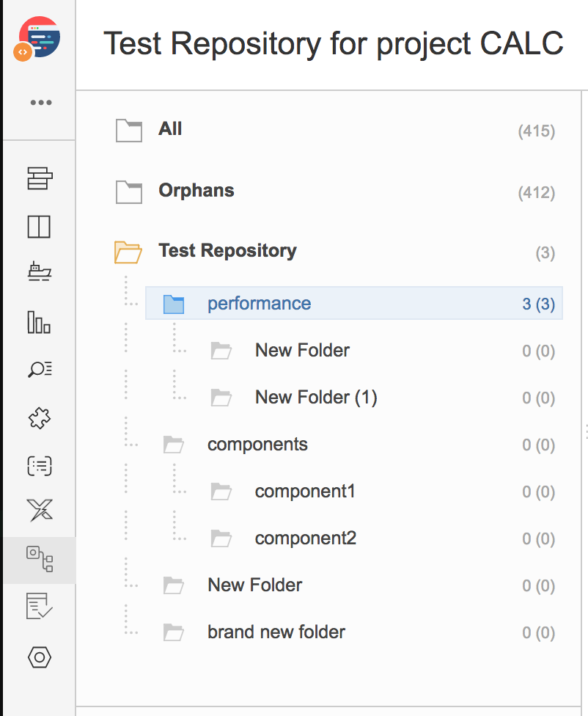Collapse the Test Repository root folder
The height and width of the screenshot is (716, 588).
128,252
